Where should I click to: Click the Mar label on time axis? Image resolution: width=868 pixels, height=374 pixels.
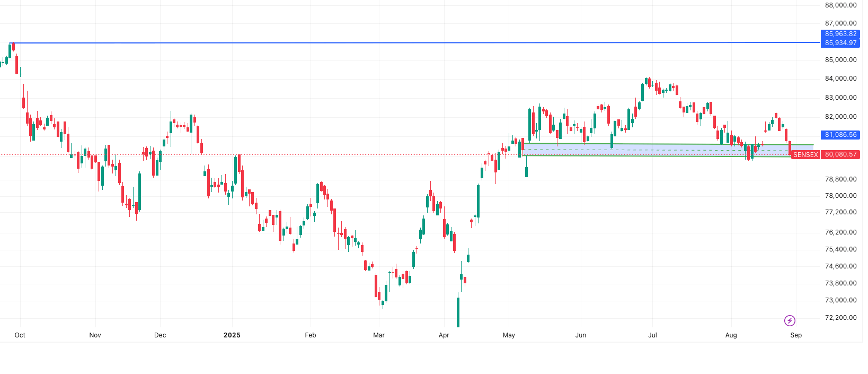tap(379, 335)
